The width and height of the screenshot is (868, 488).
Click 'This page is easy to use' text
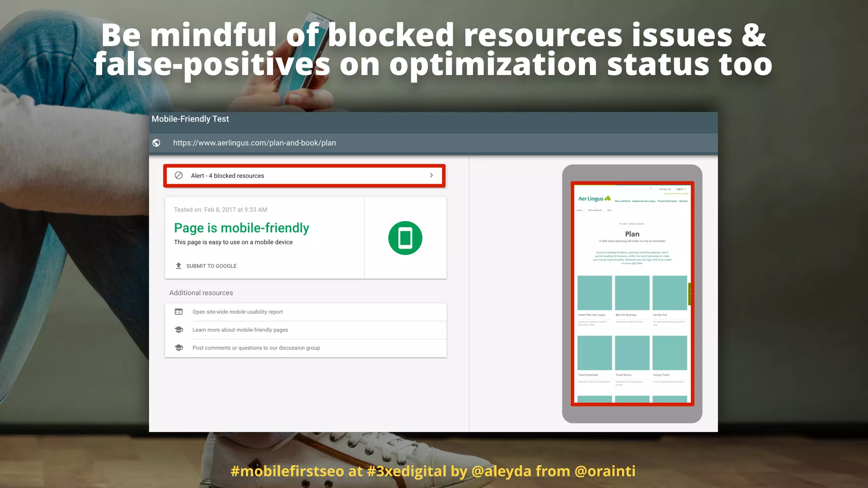(233, 242)
